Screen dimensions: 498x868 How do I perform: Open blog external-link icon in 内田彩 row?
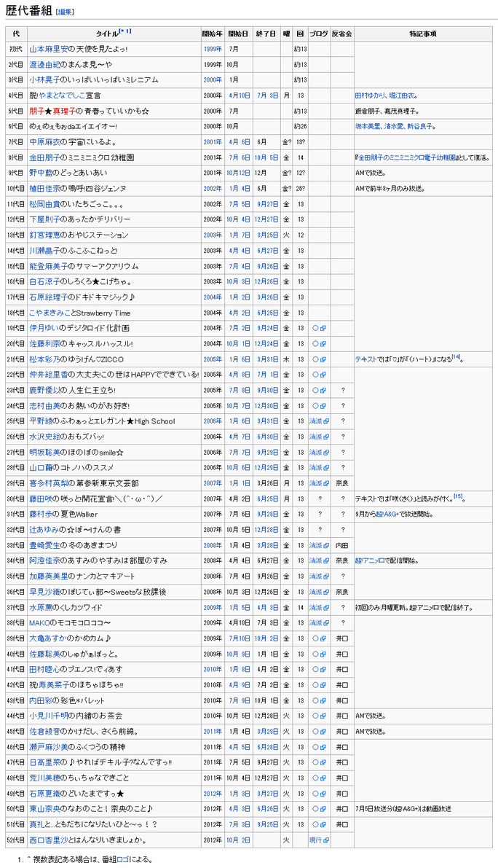coord(323,700)
